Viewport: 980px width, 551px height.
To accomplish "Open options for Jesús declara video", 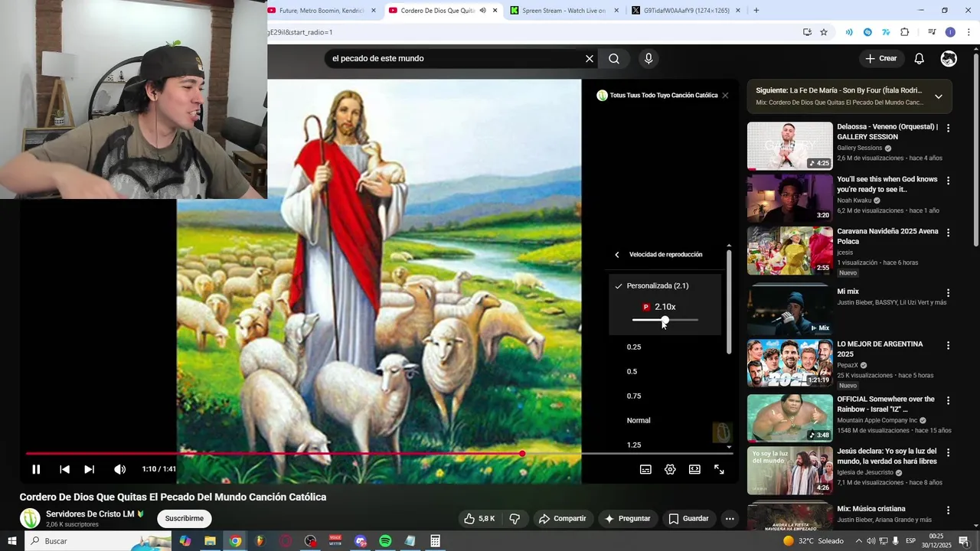I will [948, 453].
